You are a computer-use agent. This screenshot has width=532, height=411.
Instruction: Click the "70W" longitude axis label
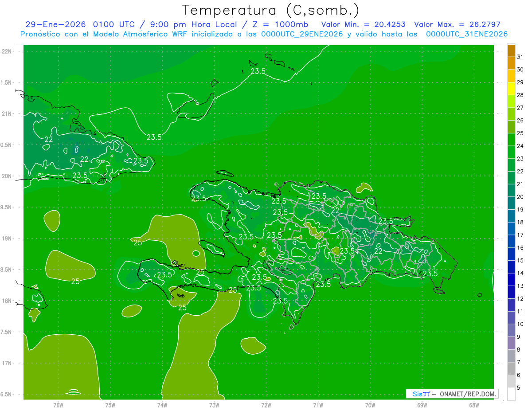(370, 405)
